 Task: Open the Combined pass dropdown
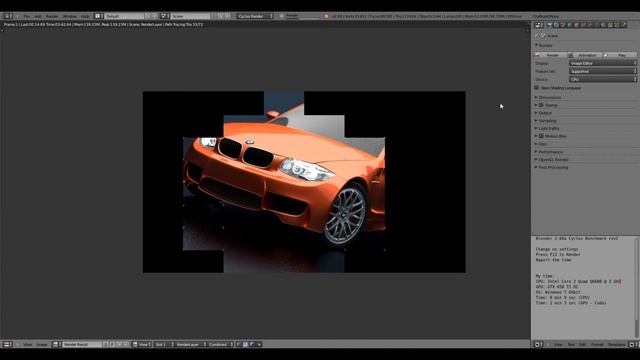tap(220, 344)
